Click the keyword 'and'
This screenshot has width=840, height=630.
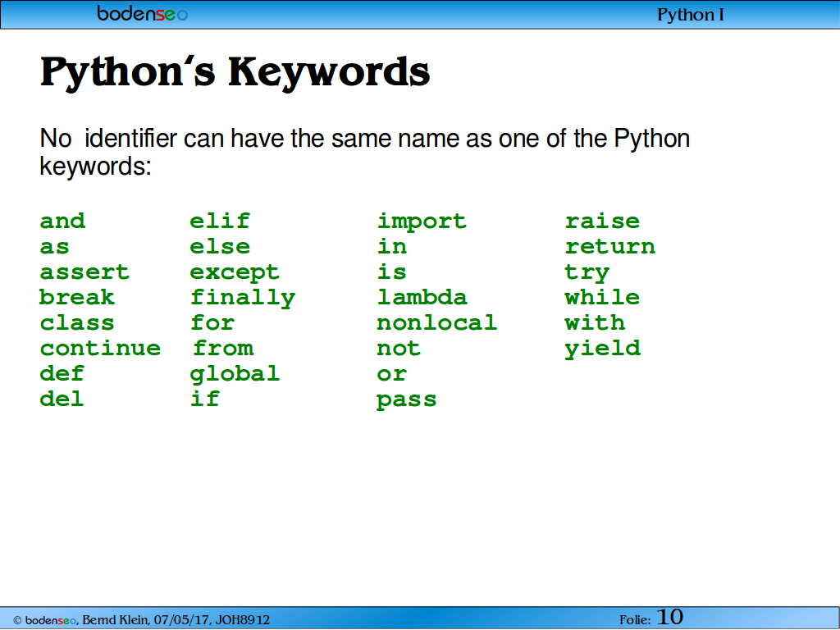62,221
